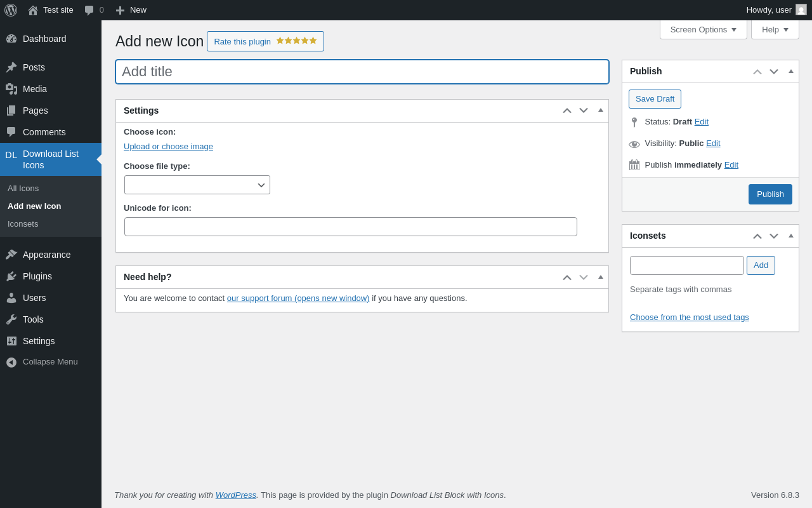Click the WordPress logo icon

(x=11, y=10)
